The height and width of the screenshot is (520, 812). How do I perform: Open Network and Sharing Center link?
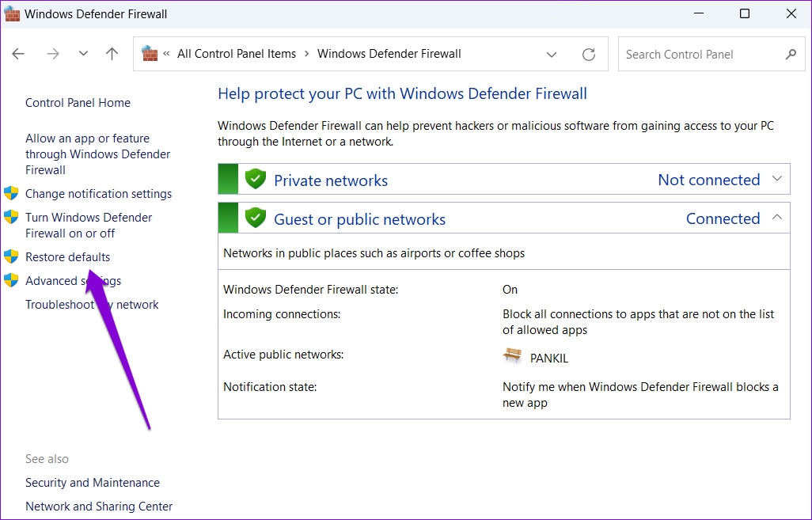tap(99, 507)
